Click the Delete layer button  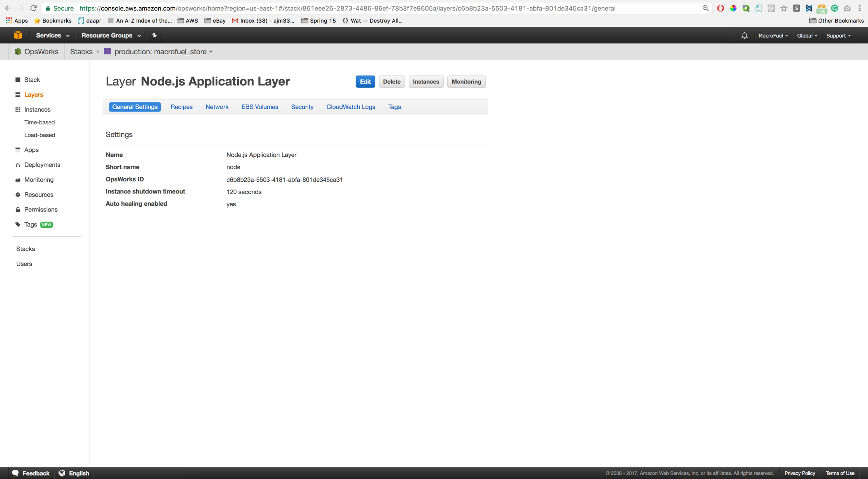(x=392, y=82)
